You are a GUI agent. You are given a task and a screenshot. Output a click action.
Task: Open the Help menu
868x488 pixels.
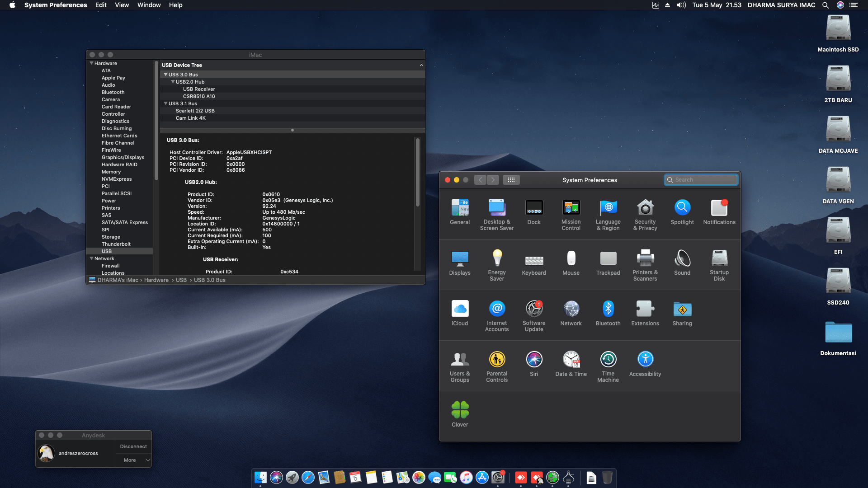[175, 5]
